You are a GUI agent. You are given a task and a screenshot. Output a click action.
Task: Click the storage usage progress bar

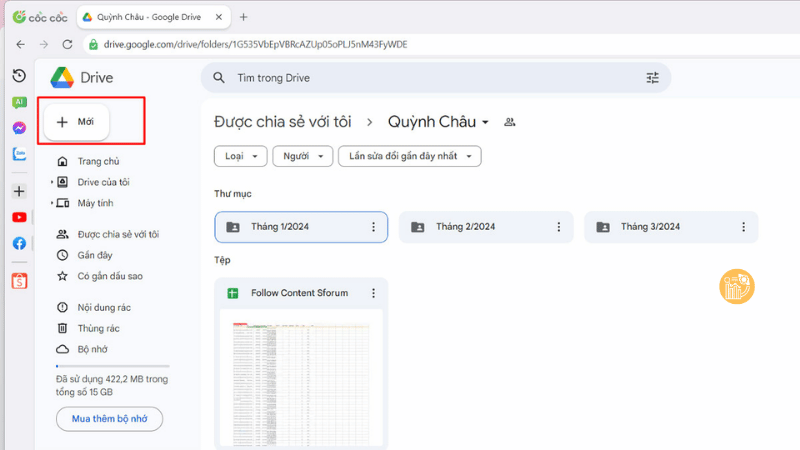(113, 366)
